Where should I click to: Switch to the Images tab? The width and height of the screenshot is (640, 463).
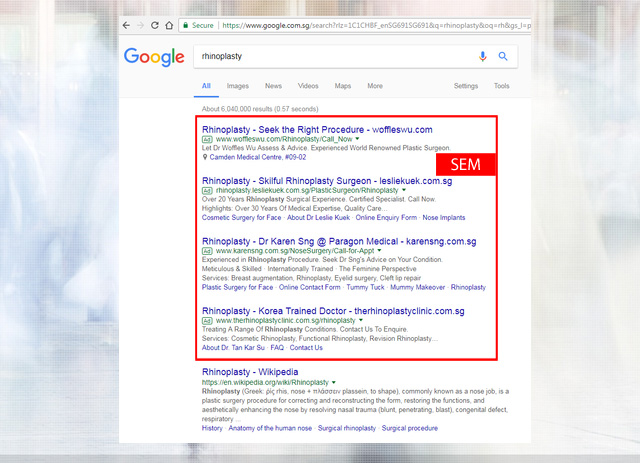tap(238, 86)
